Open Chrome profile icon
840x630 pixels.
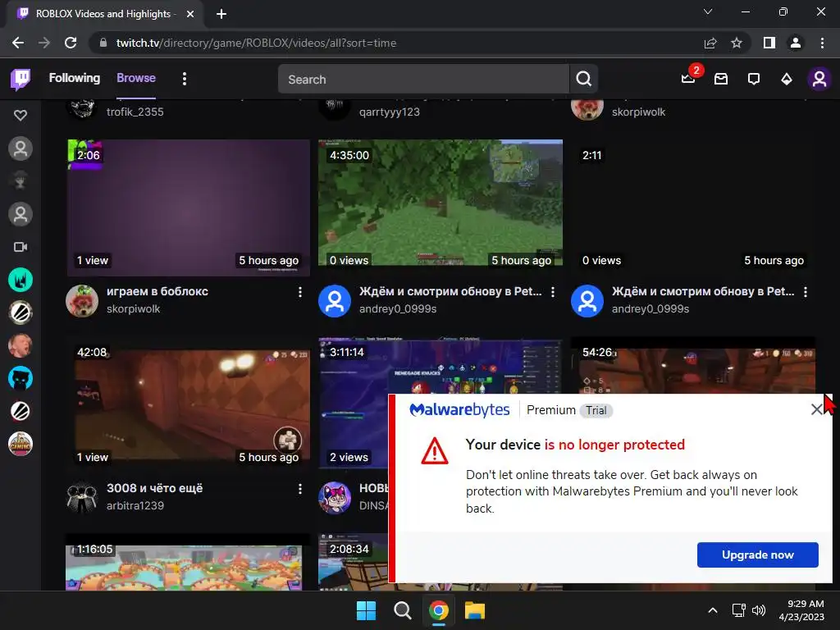[x=796, y=43]
